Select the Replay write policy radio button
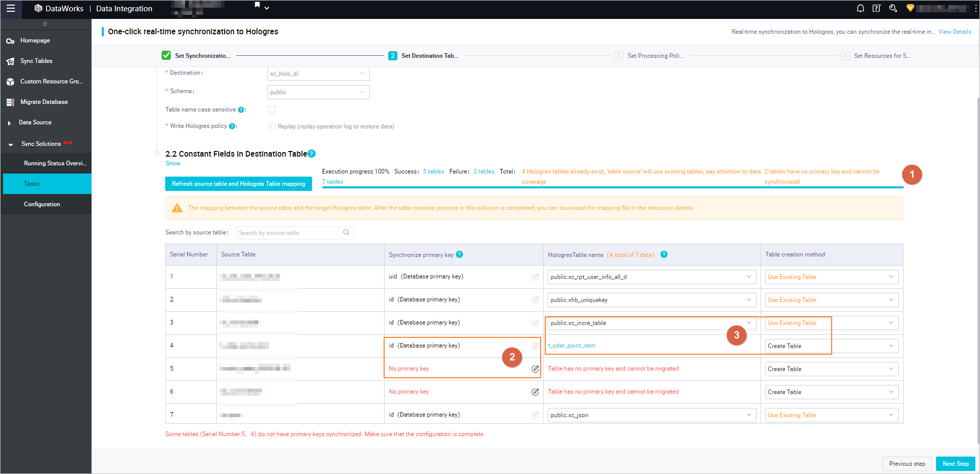980x474 pixels. [x=272, y=126]
